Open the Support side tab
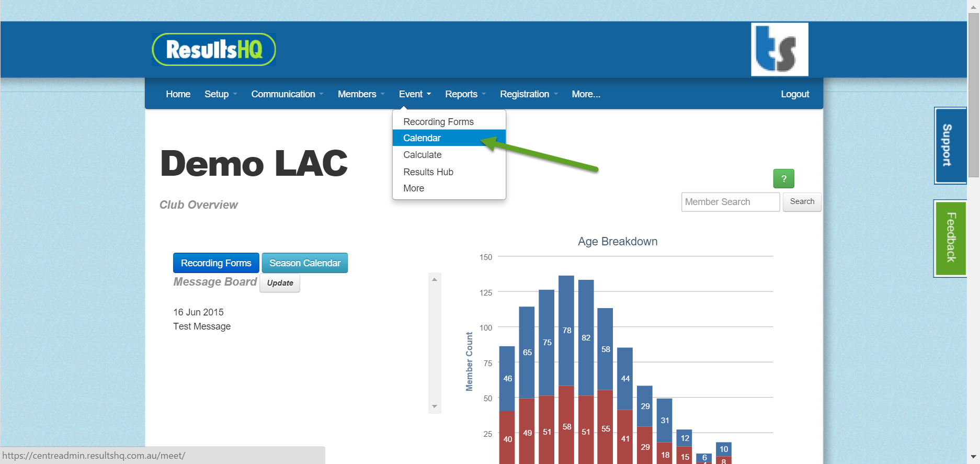Viewport: 980px width, 464px height. pyautogui.click(x=950, y=145)
